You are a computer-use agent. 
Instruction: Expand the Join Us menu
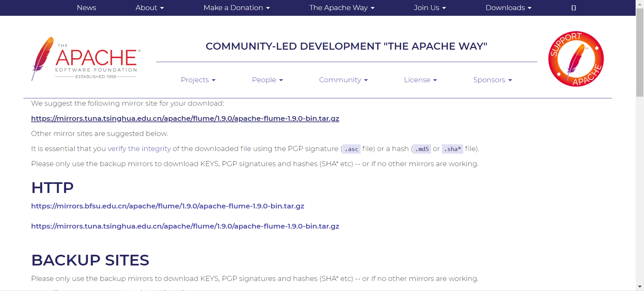tap(430, 8)
